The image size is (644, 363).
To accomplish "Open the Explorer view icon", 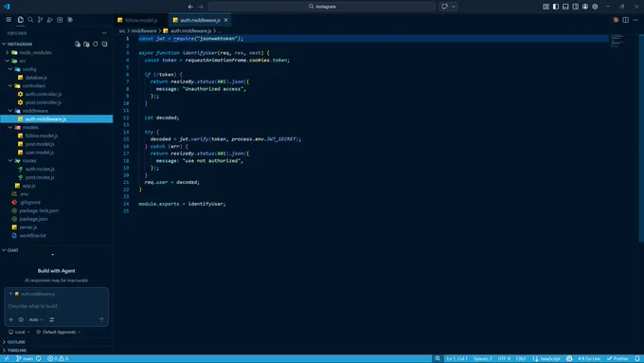I will (x=21, y=19).
